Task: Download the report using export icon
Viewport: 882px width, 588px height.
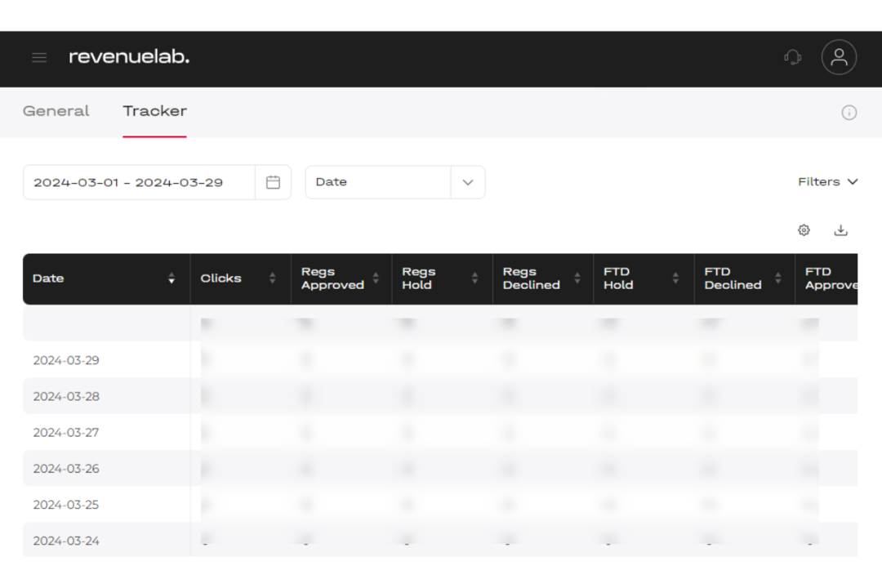Action: coord(840,230)
